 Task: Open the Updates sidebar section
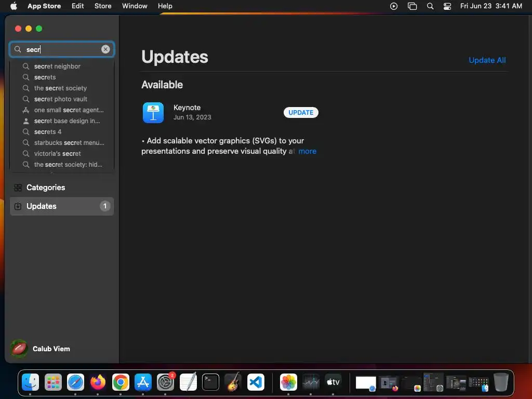(x=62, y=206)
